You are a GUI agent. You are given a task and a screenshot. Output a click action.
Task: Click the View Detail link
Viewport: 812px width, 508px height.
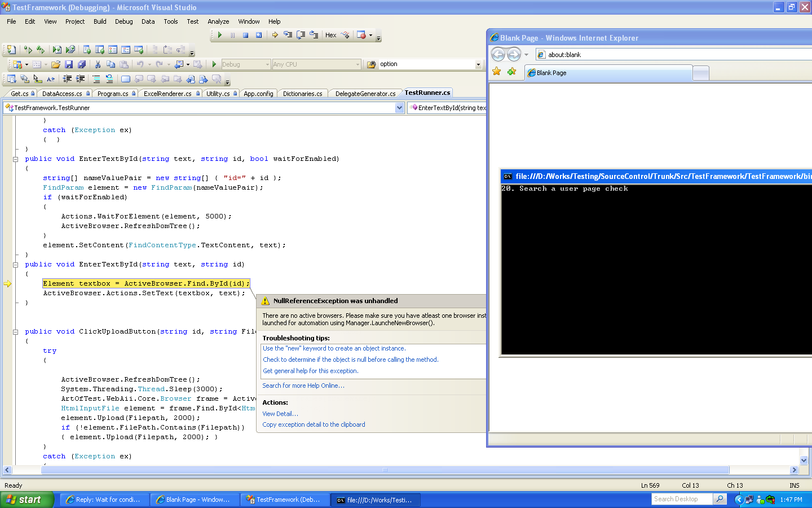click(280, 414)
